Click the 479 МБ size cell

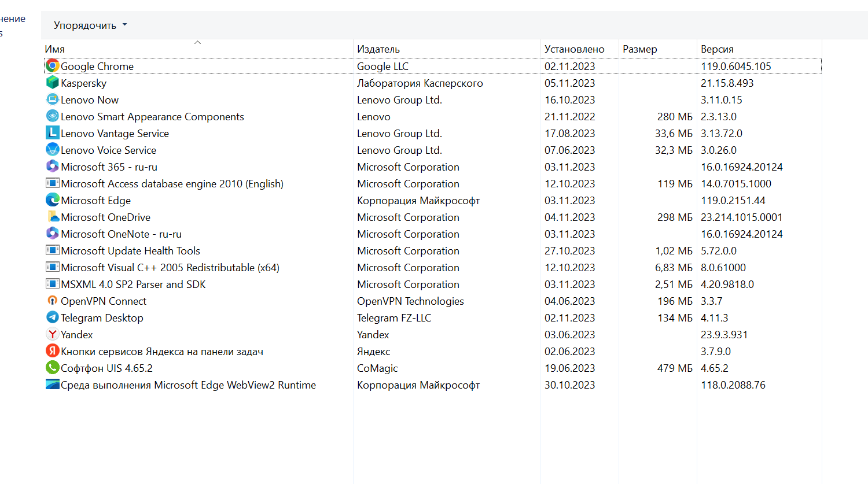tap(675, 368)
